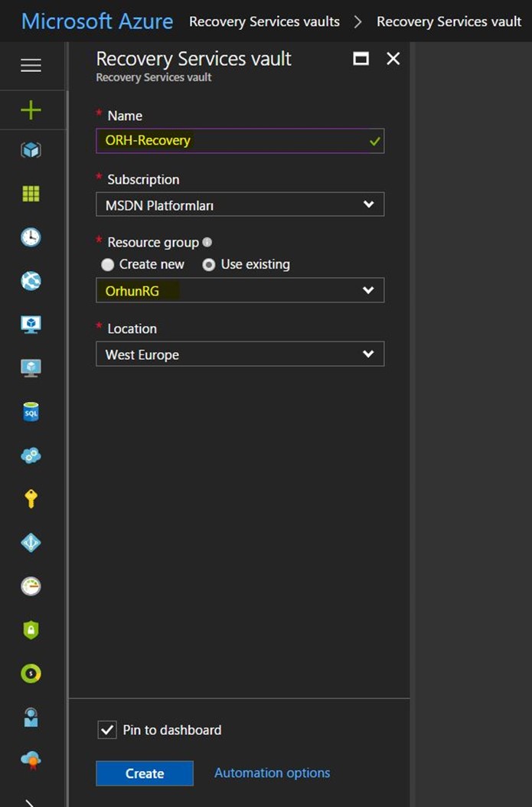Expand the Subscription dropdown
Image resolution: width=532 pixels, height=807 pixels.
coord(240,204)
